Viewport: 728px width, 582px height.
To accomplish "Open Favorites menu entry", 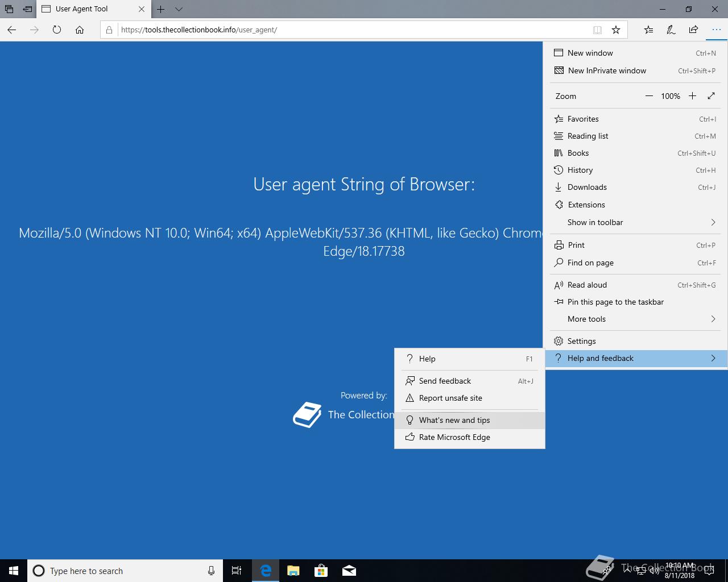I will pos(635,119).
